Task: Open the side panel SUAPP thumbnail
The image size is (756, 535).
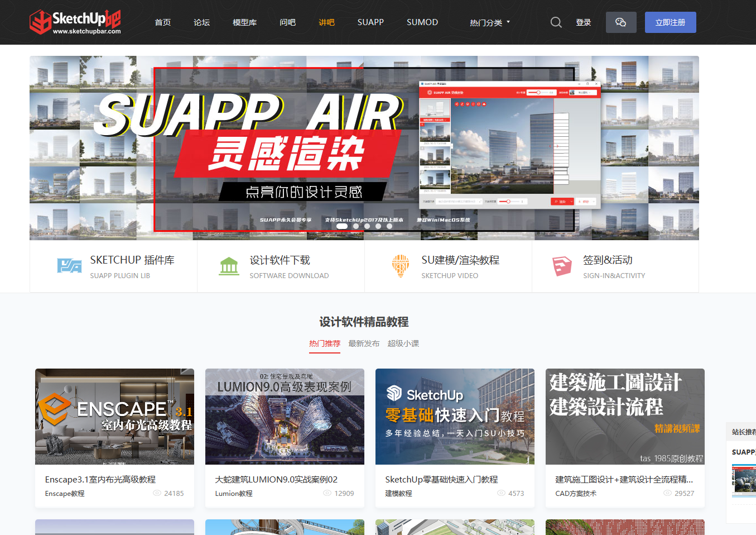Action: [744, 480]
